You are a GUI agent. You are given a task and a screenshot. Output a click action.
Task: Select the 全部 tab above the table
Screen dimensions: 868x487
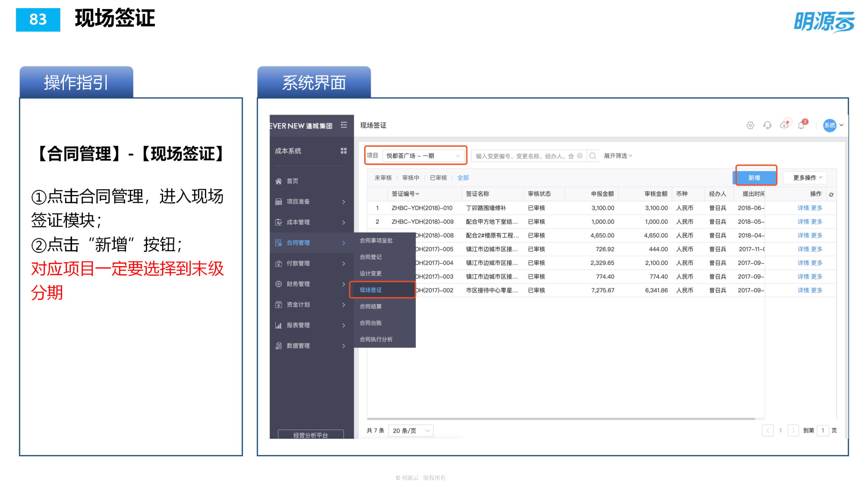pos(463,178)
